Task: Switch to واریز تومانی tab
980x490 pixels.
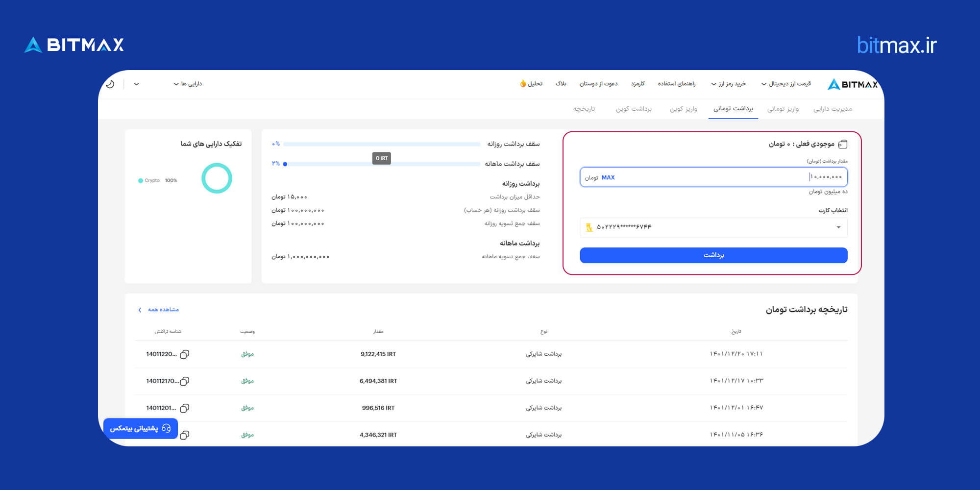Action: (783, 109)
